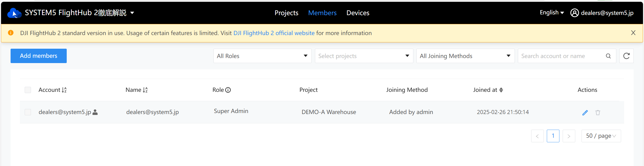Click the Super Admin role cell

(231, 111)
